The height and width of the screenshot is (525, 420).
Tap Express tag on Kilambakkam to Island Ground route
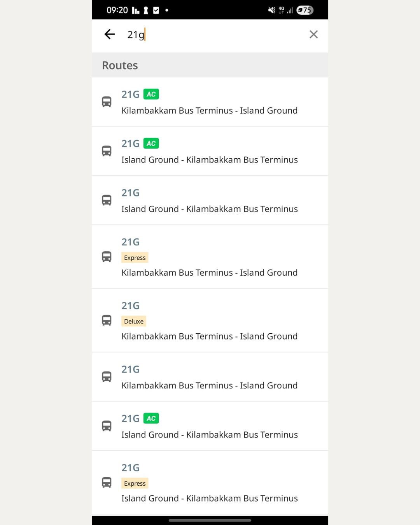pos(135,257)
